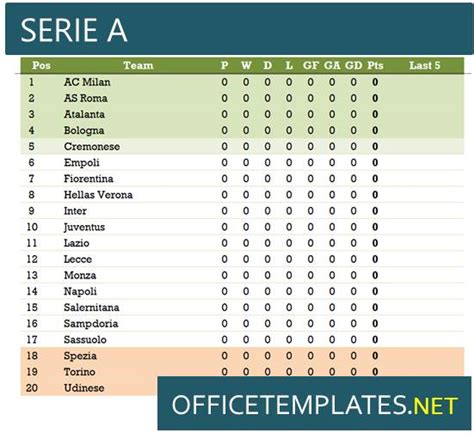Select the GD column header
This screenshot has width=474, height=439.
[354, 65]
